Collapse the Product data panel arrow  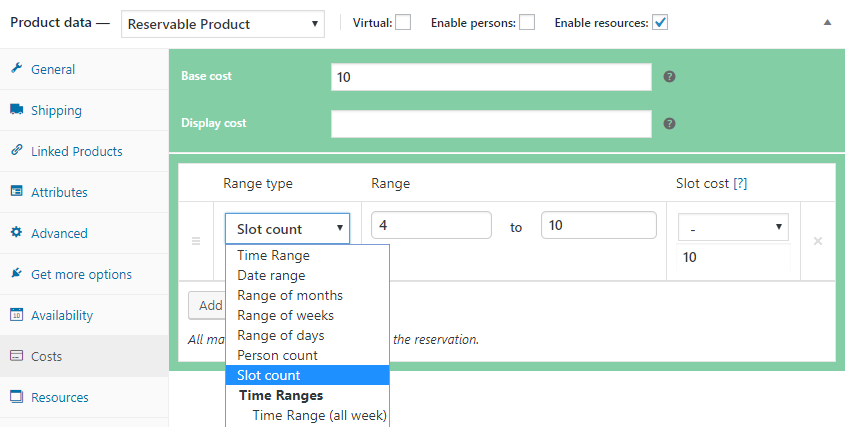pyautogui.click(x=826, y=23)
